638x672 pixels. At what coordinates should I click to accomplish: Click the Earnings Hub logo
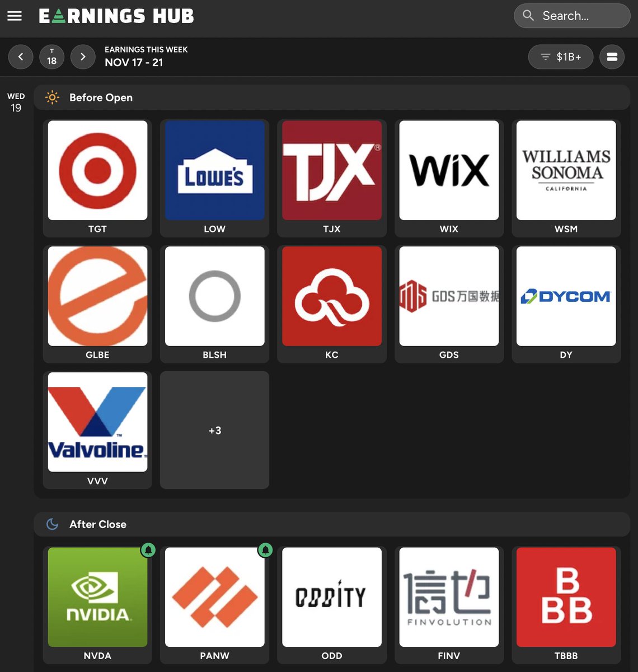pos(116,16)
